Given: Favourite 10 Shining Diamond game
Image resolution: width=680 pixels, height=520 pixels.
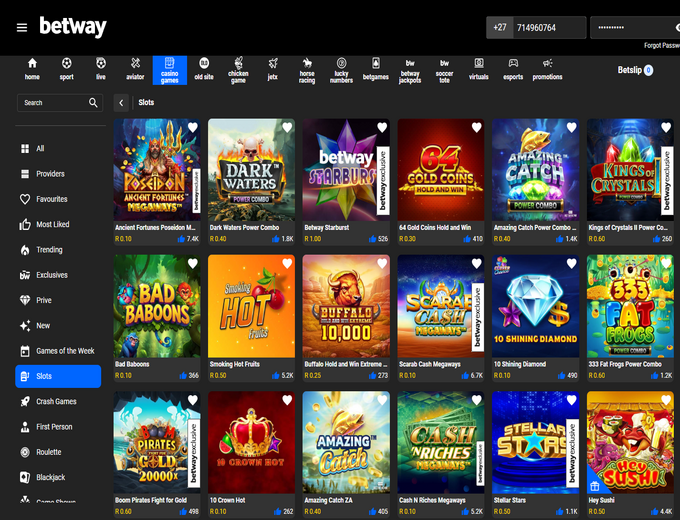Looking at the screenshot, I should [x=572, y=264].
